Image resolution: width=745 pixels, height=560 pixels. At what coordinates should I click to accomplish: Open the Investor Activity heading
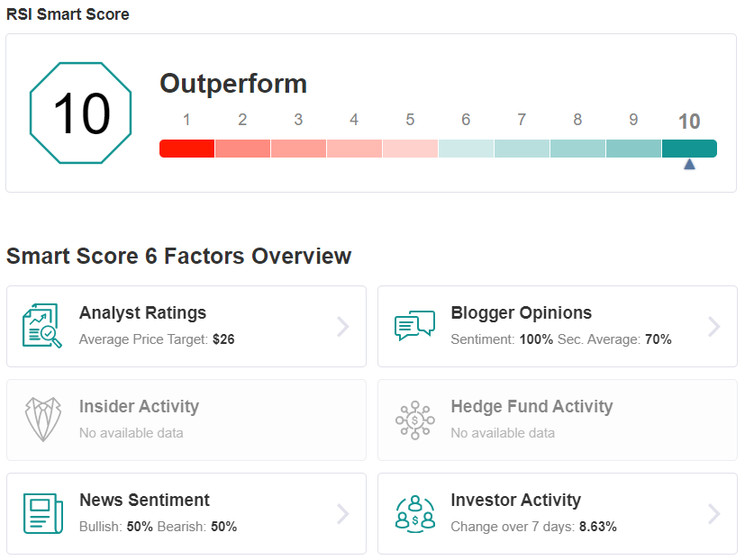pyautogui.click(x=516, y=500)
